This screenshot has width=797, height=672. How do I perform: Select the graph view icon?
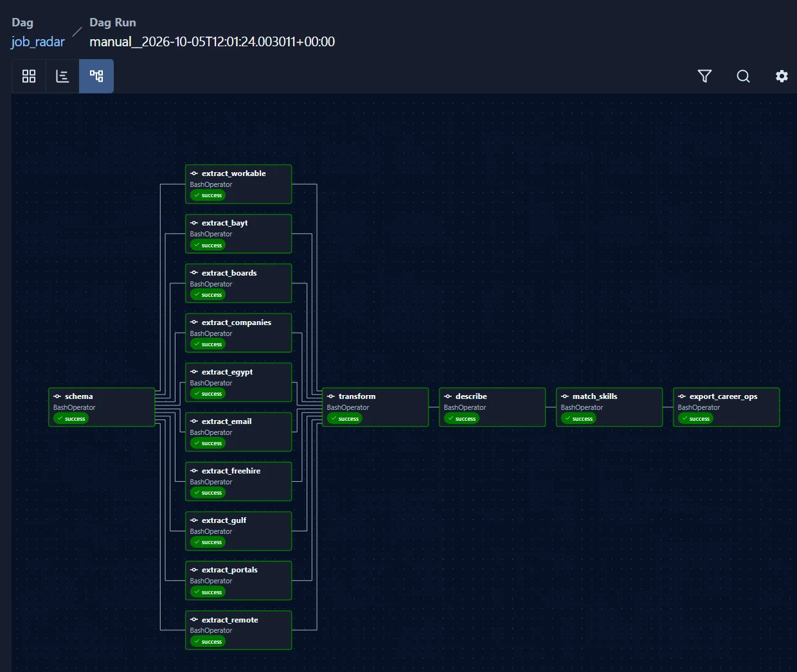tap(96, 76)
